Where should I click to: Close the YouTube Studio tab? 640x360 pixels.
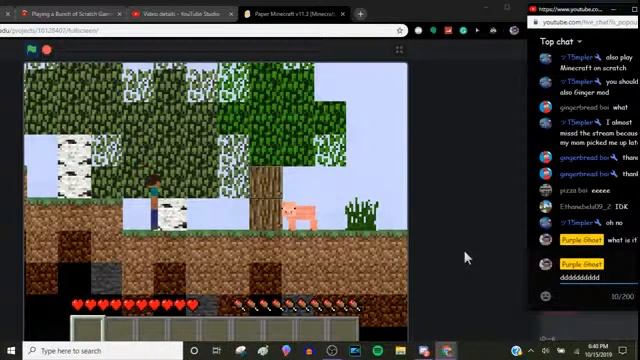(231, 14)
